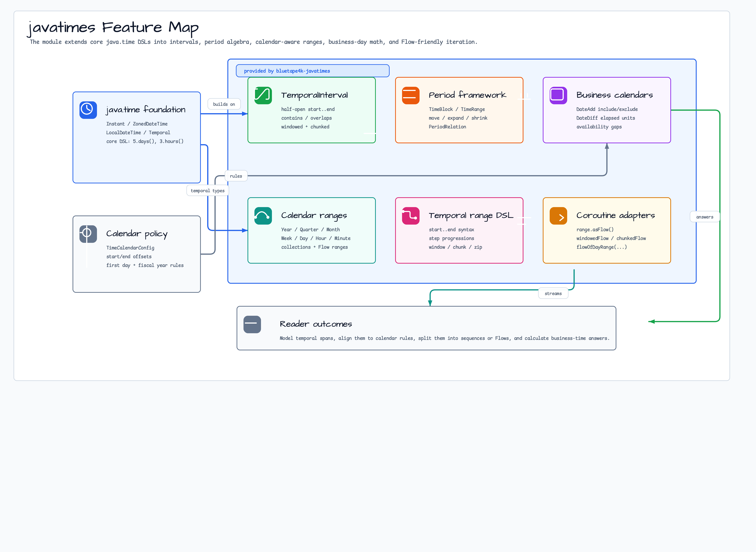Click the 'availability gaps' line

599,127
